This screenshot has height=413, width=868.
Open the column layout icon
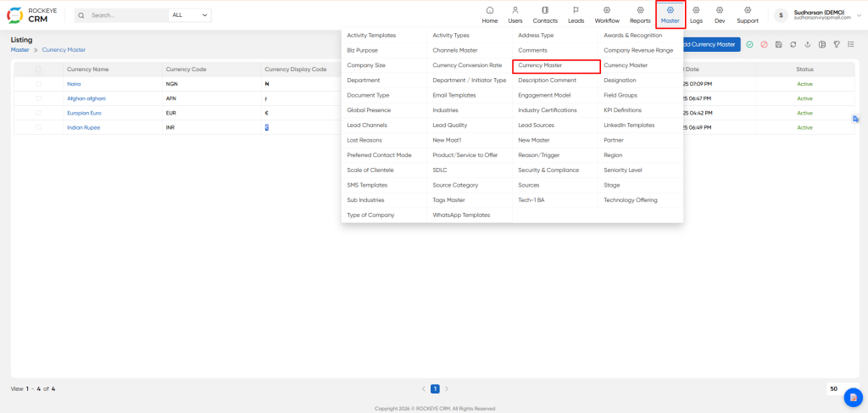[x=822, y=44]
